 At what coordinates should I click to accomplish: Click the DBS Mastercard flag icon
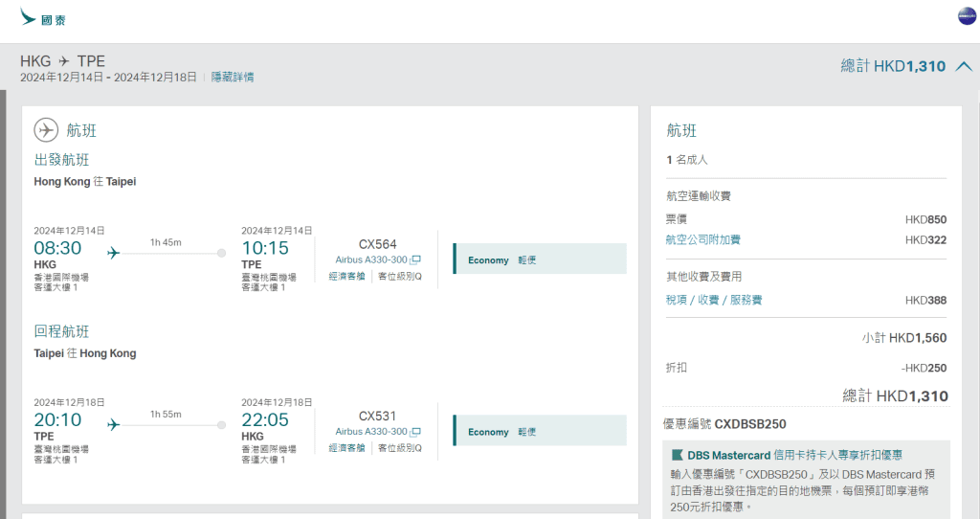click(678, 456)
